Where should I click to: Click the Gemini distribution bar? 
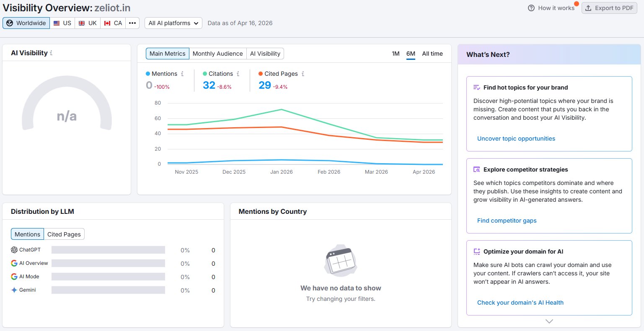click(x=108, y=290)
